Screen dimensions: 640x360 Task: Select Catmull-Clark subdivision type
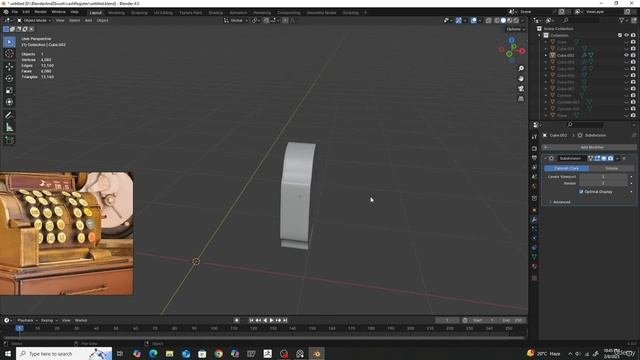[566, 168]
